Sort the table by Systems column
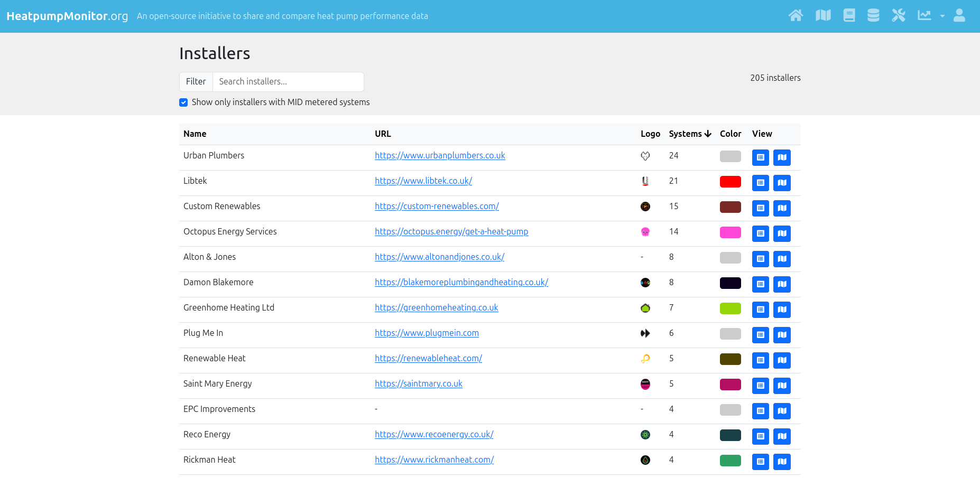 [690, 134]
